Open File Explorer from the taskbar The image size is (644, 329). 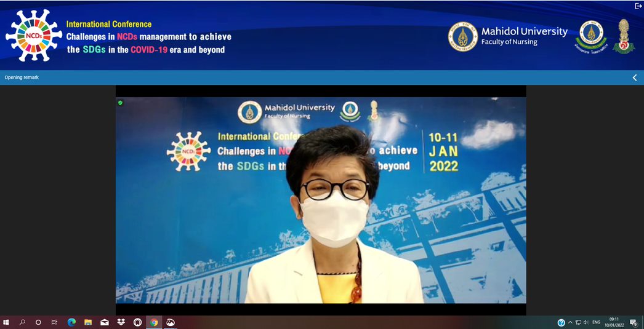pyautogui.click(x=88, y=322)
